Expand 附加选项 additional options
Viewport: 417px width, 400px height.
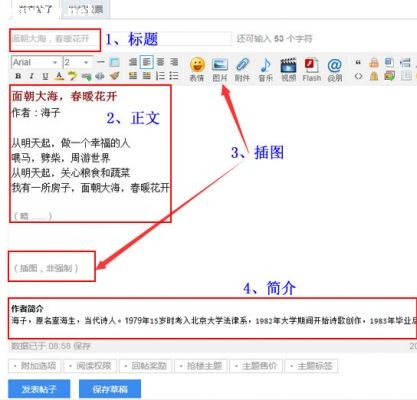point(35,366)
